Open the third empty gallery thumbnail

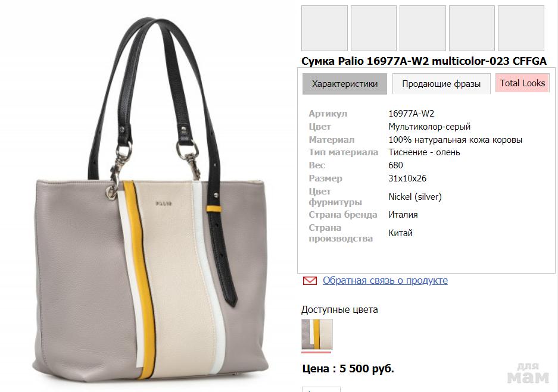pos(422,28)
